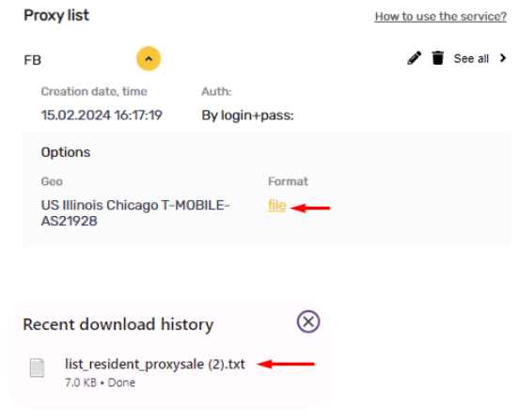Click the 7.0 KB Done status text
Viewport: 518px width, 420px height.
point(100,382)
